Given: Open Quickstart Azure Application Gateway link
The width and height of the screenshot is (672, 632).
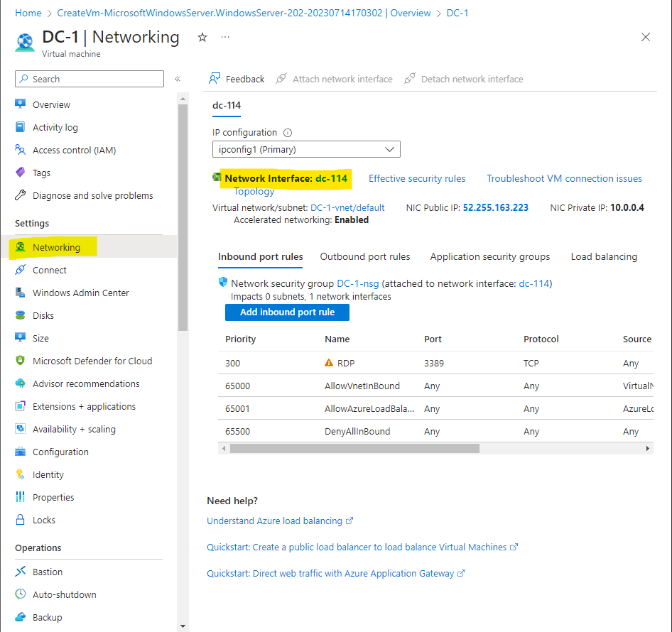Looking at the screenshot, I should [x=335, y=573].
